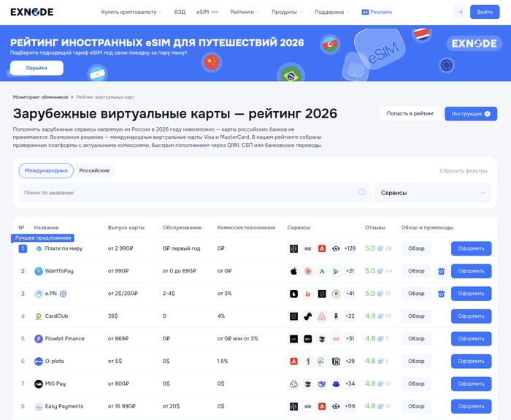Screen dimensions: 511x420
Task: Click Оформить for WantToPay
Action: 472,271
